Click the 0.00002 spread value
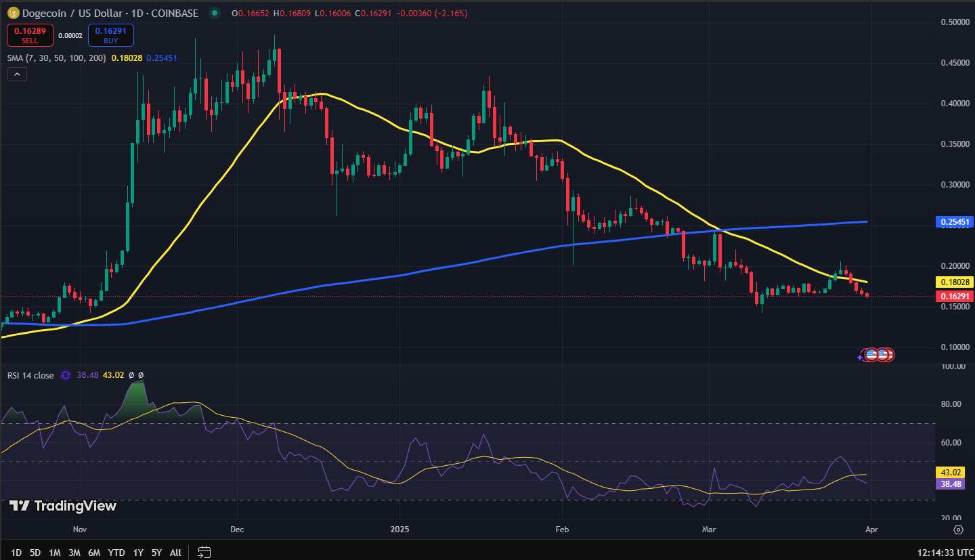Screen dimensions: 975x560 [70, 35]
